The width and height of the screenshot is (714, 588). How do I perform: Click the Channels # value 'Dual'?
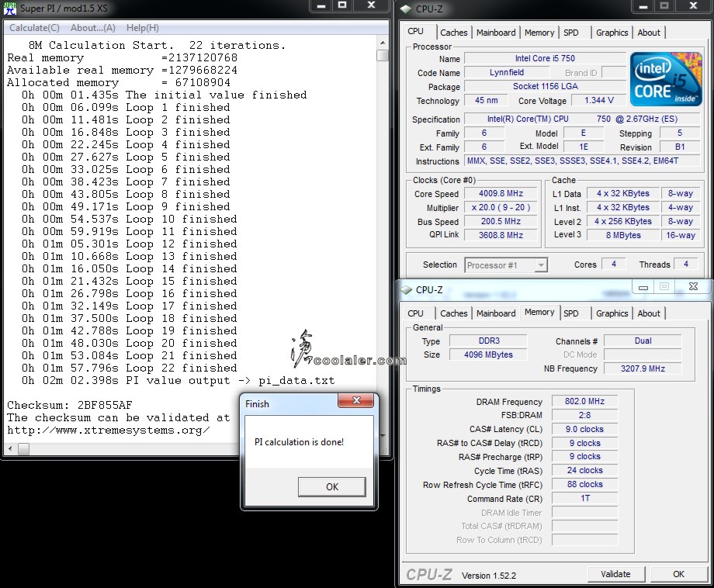point(643,341)
